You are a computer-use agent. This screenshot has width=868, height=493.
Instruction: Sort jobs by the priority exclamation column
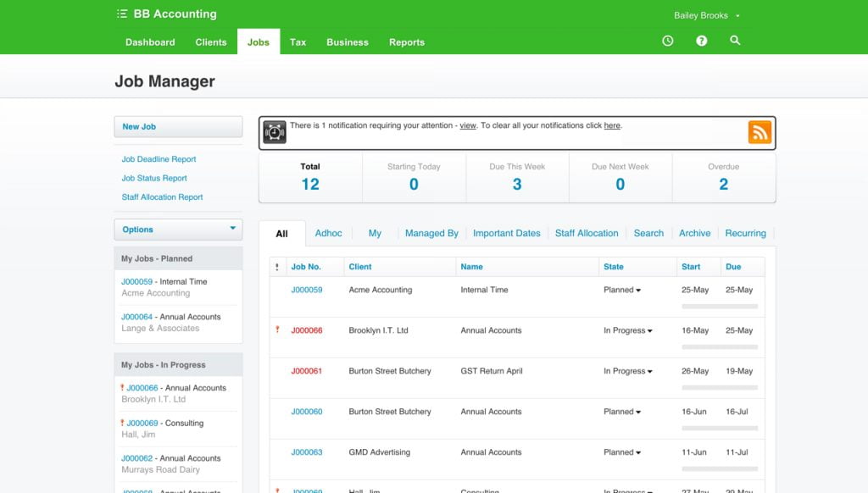point(275,266)
